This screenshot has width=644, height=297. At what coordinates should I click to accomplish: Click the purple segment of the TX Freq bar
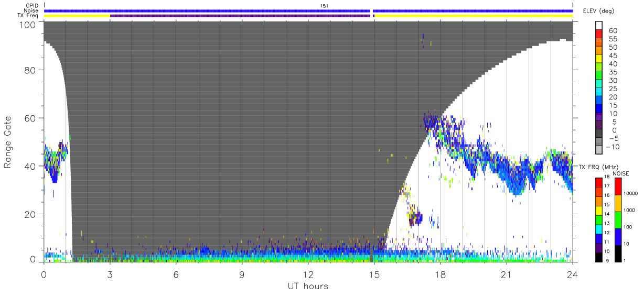[x=240, y=16]
